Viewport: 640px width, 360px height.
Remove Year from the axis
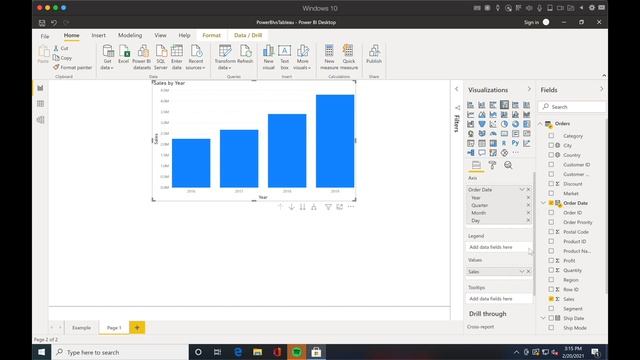point(528,198)
